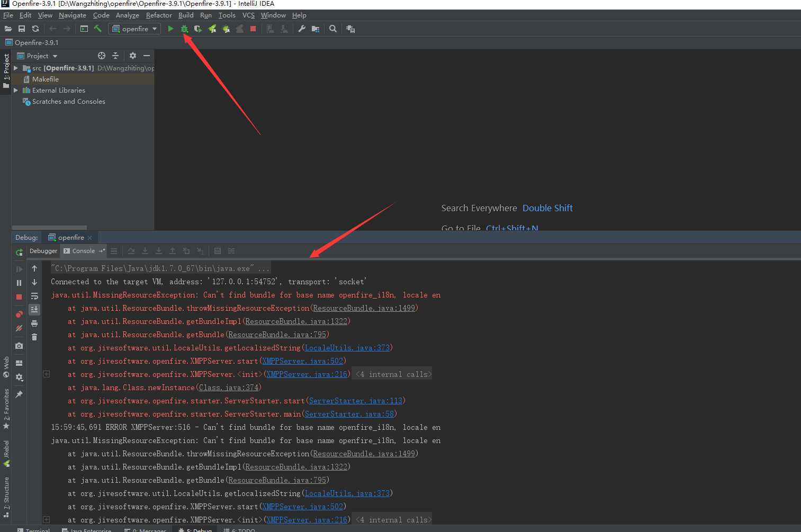The image size is (801, 532).
Task: Switch to the Console tab
Action: 84,251
